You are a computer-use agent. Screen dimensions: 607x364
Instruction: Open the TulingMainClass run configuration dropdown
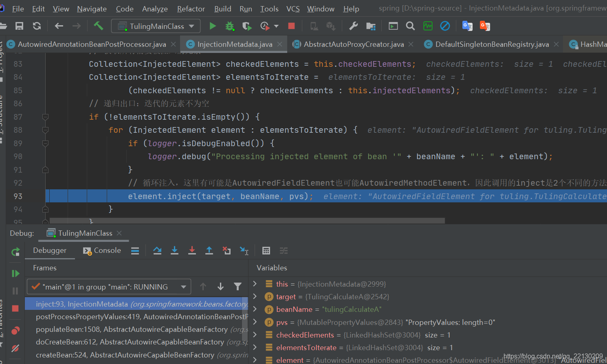156,26
